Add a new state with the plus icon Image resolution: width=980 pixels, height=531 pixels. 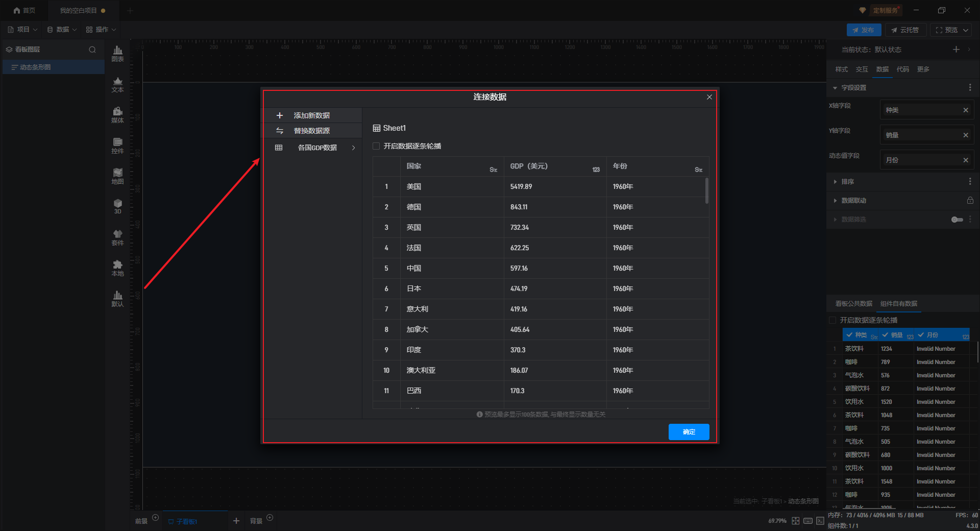click(956, 50)
